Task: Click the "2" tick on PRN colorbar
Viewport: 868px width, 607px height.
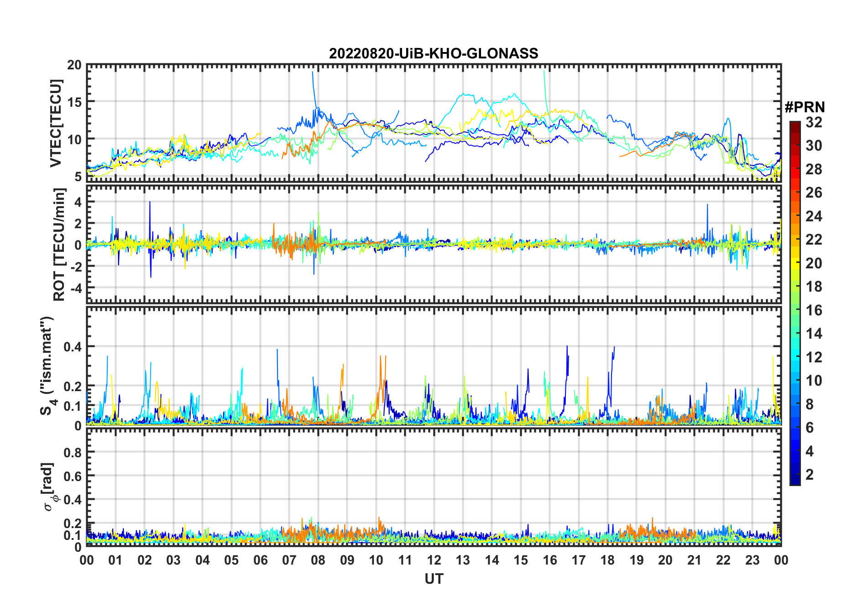Action: click(x=810, y=475)
